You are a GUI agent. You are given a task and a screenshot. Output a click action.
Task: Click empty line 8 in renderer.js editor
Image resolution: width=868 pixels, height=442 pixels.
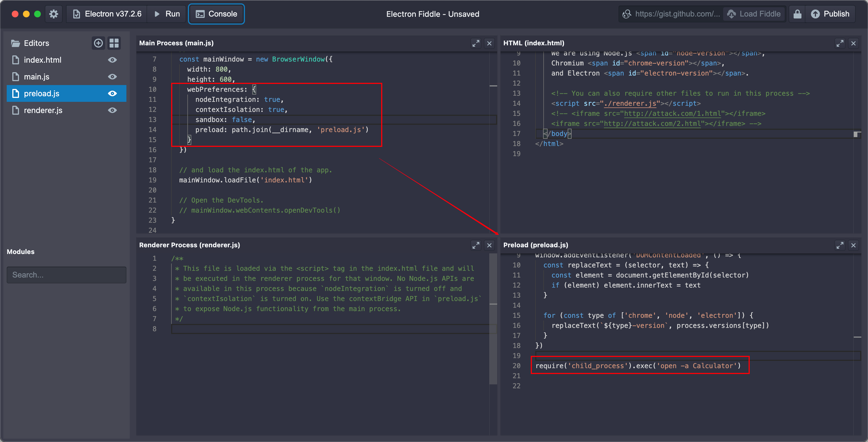(x=330, y=329)
